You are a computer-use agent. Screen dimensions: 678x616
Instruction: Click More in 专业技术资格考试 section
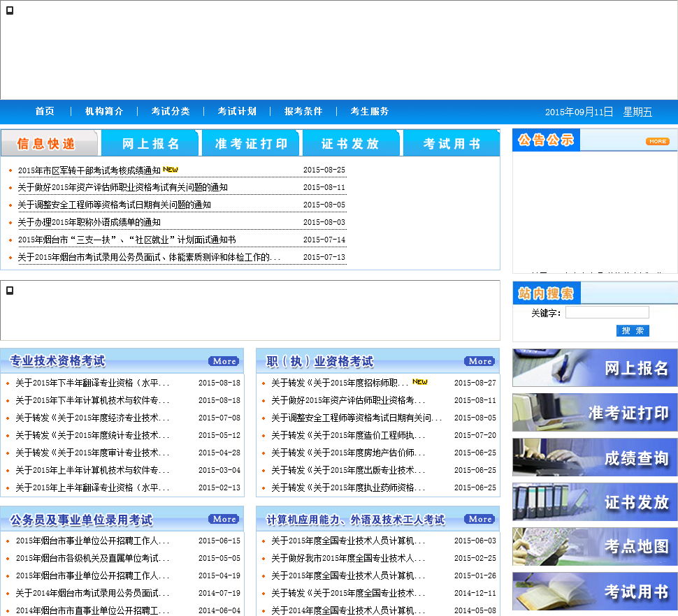pos(224,361)
